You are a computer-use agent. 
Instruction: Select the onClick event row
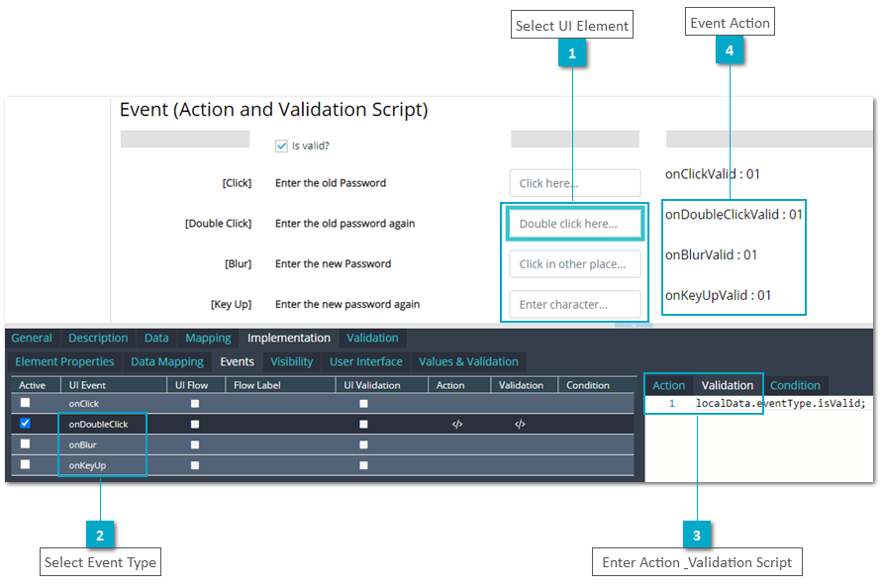click(x=323, y=404)
